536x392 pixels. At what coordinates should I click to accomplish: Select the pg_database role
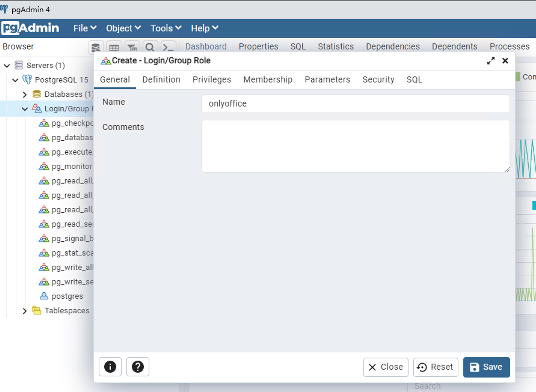[x=72, y=137]
